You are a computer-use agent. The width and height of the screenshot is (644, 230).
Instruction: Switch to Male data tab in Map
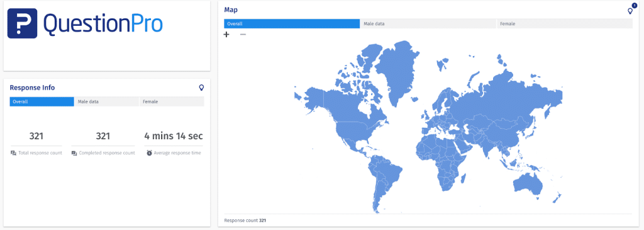[x=428, y=24]
